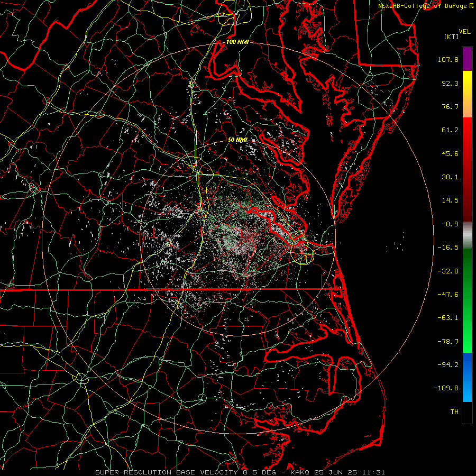Click the 100 NMI range ring label

pos(237,42)
